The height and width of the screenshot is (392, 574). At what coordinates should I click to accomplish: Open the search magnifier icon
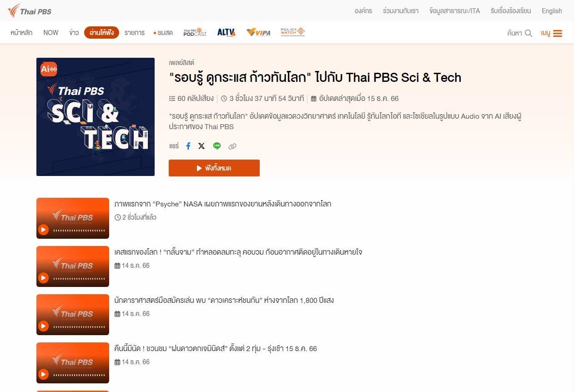pos(528,33)
